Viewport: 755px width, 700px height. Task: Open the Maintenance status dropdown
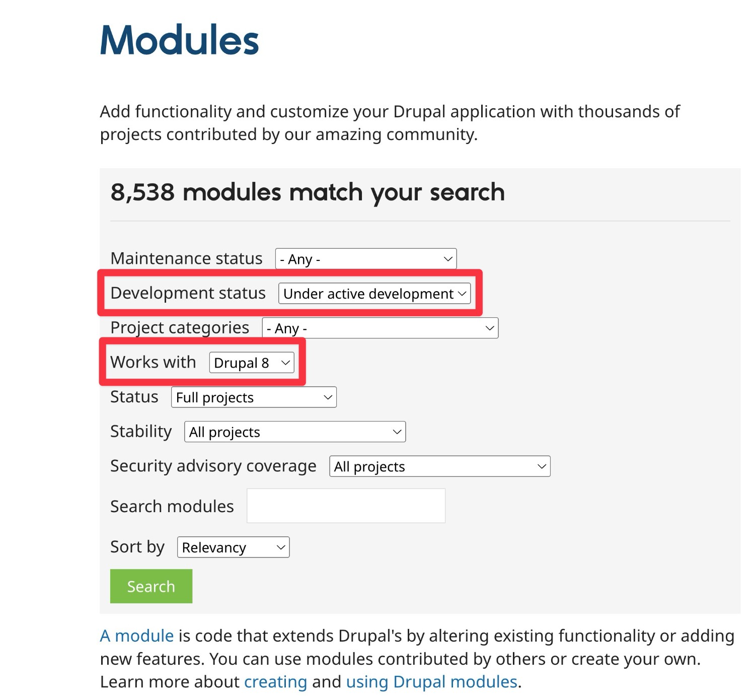click(x=365, y=259)
